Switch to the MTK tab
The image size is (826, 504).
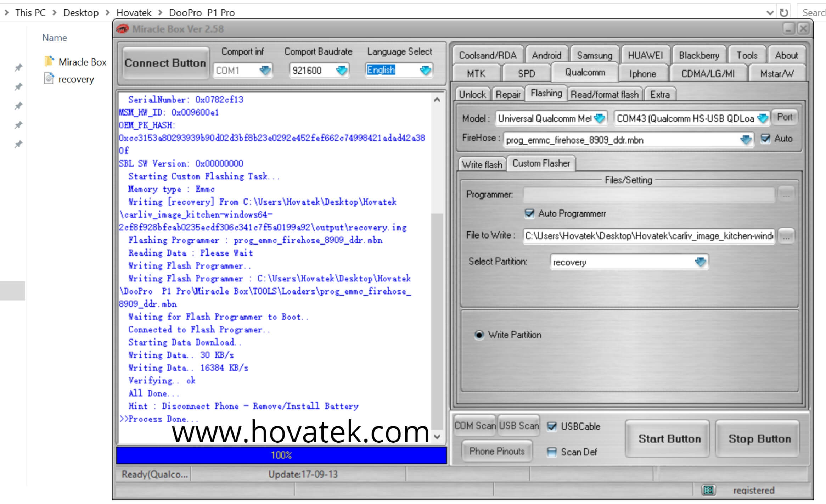tap(476, 74)
